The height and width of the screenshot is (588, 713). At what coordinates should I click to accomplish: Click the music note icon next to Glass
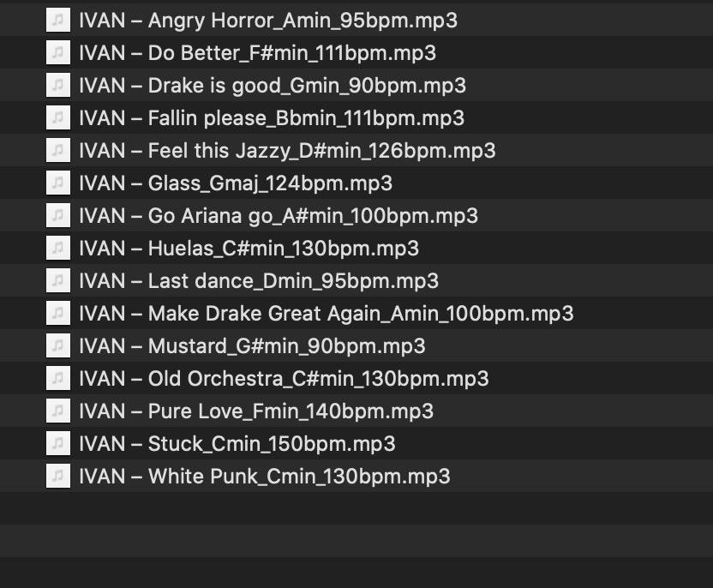click(x=57, y=183)
